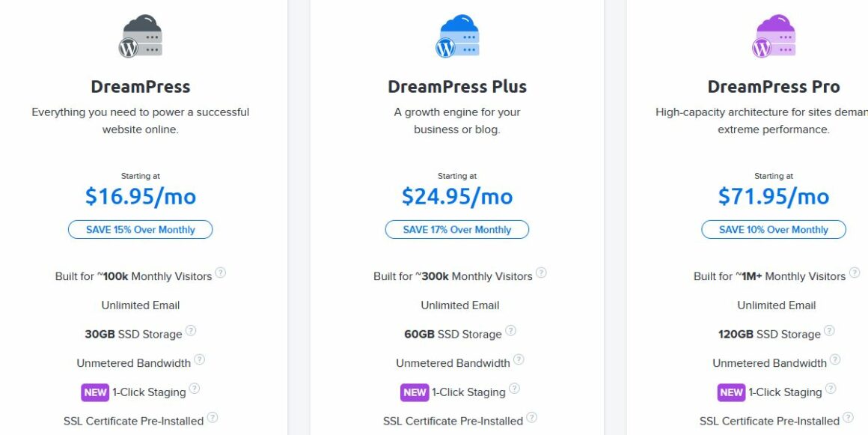
Task: Open help icon beside 100k Monthly Visitors
Action: coord(220,273)
